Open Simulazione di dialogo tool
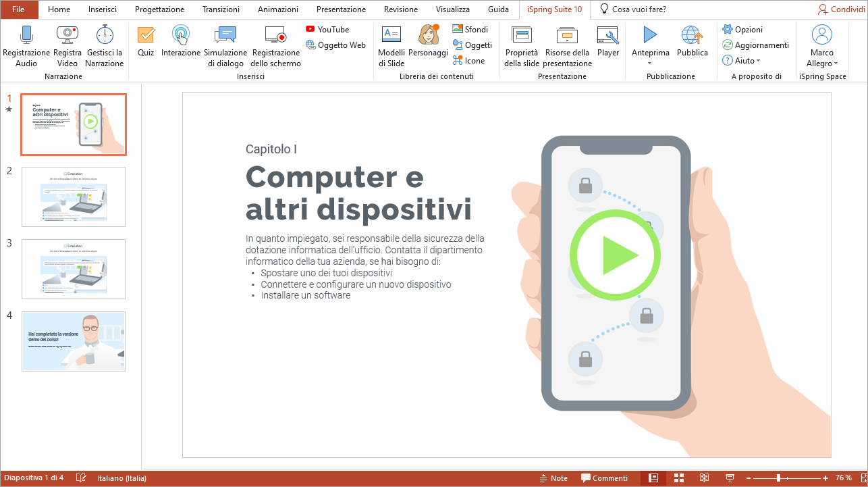This screenshot has height=487, width=868. click(x=225, y=35)
